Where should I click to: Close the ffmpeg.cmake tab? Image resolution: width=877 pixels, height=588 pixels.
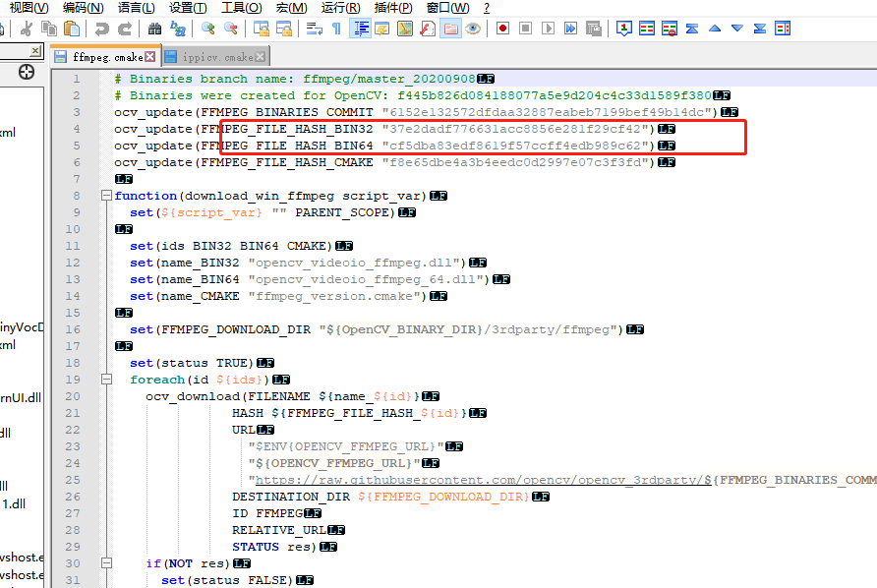149,56
